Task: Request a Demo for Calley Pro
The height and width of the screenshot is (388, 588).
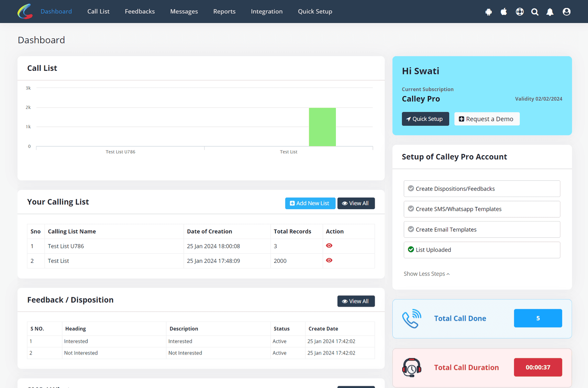Action: tap(487, 119)
